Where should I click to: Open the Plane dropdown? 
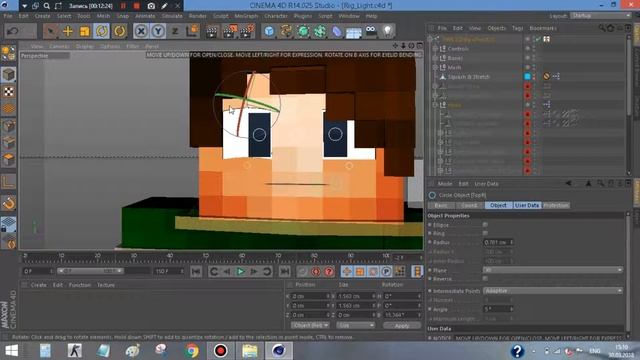click(x=553, y=270)
